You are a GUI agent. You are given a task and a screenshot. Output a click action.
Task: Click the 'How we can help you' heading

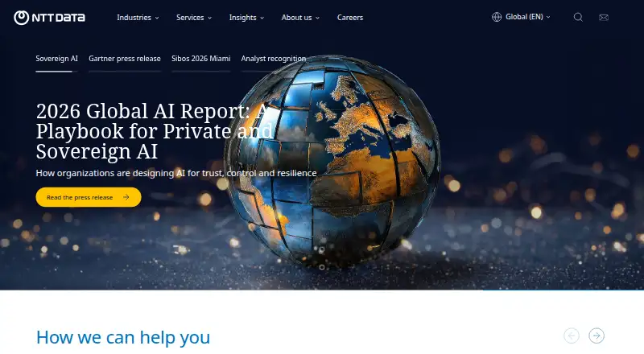point(123,337)
